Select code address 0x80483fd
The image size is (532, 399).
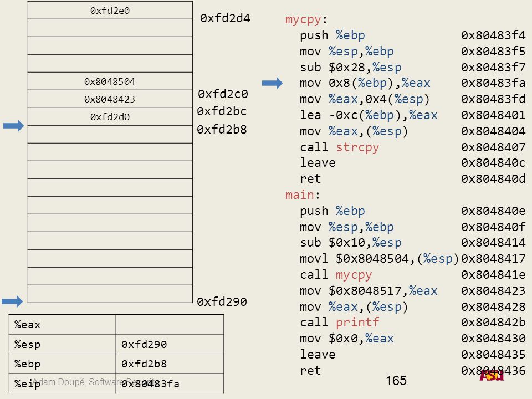pos(493,99)
